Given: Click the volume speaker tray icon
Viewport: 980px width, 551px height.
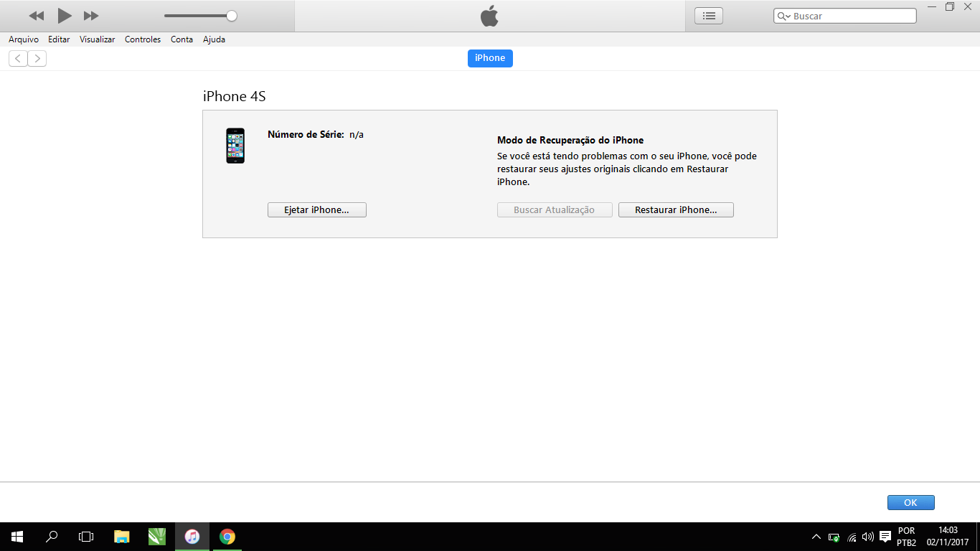Looking at the screenshot, I should tap(868, 537).
